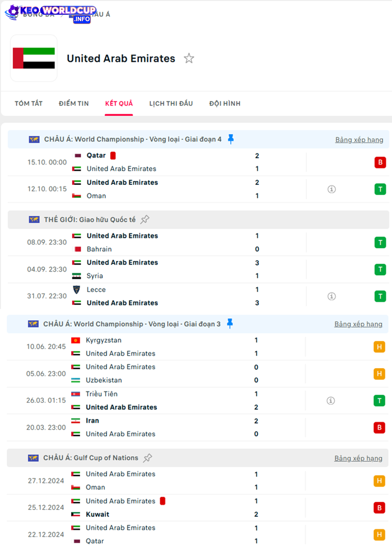Open the TÓM TẮT tab

coord(29,104)
